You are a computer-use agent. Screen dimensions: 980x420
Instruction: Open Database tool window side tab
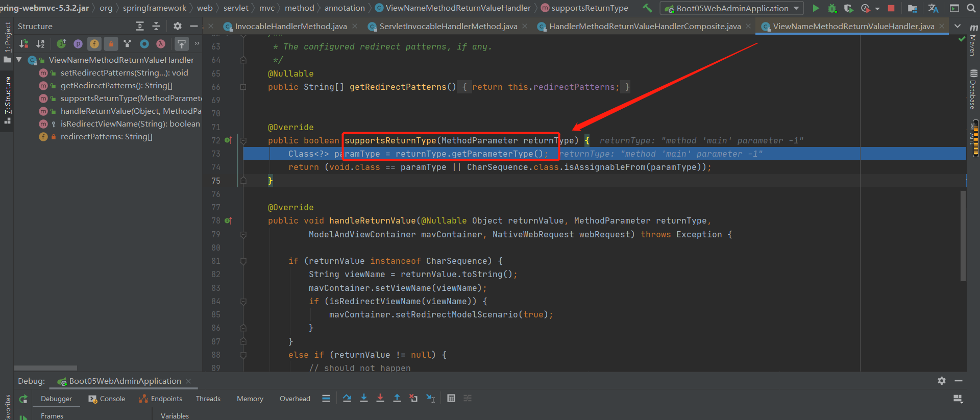tap(973, 89)
